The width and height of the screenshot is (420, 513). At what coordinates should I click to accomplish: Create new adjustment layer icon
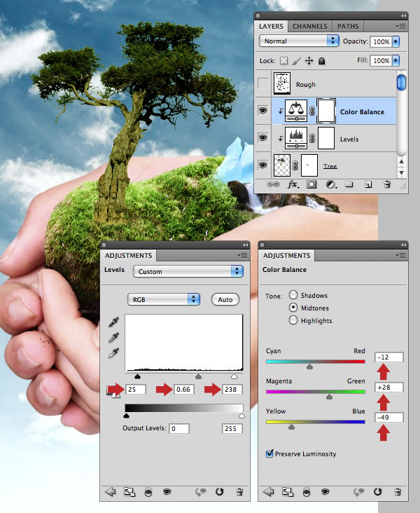[331, 184]
